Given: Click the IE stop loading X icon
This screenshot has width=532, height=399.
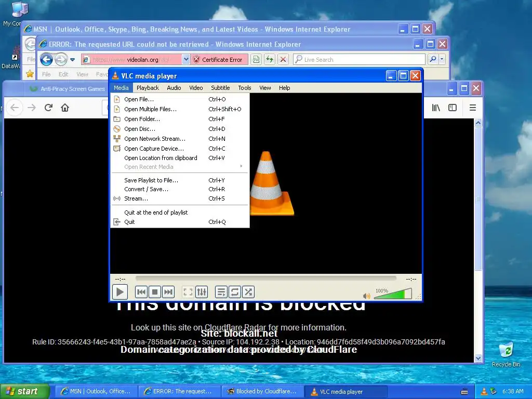Looking at the screenshot, I should pyautogui.click(x=283, y=59).
